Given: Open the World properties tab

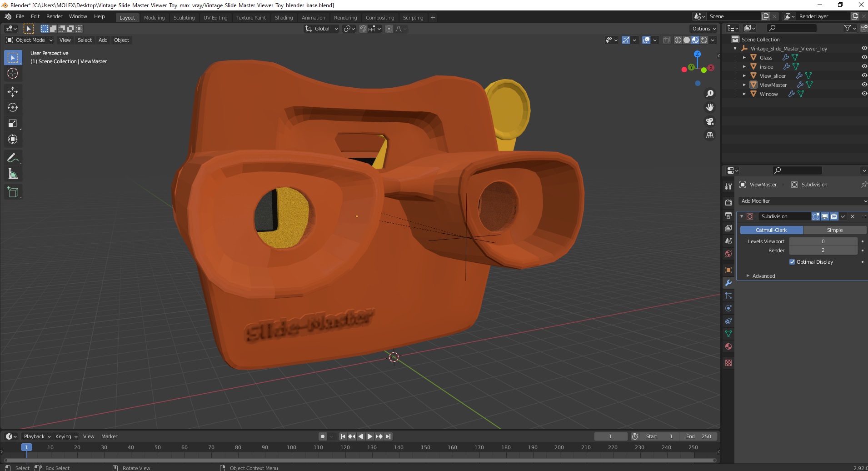Looking at the screenshot, I should tap(728, 253).
